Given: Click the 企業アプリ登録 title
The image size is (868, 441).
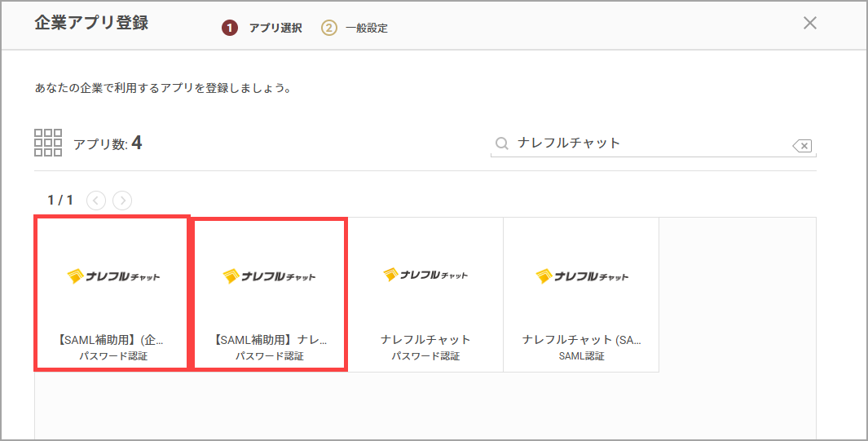Looking at the screenshot, I should click(x=91, y=23).
